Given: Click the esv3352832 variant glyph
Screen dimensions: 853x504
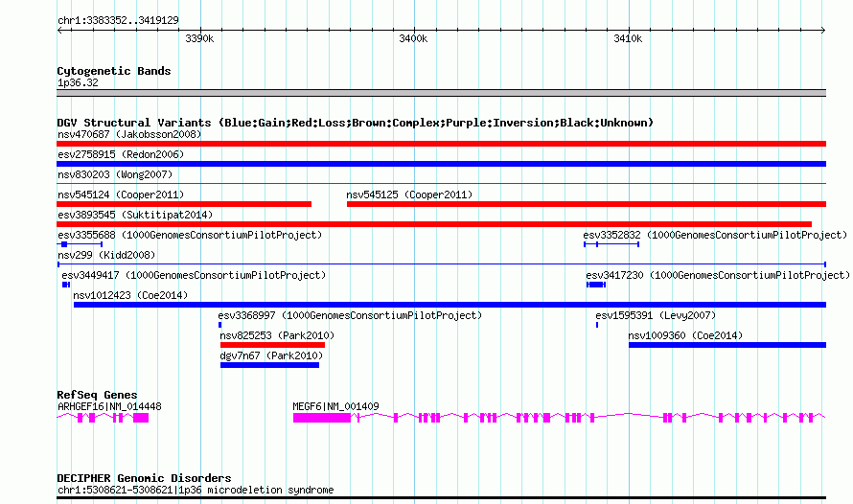Looking at the screenshot, I should coord(611,244).
